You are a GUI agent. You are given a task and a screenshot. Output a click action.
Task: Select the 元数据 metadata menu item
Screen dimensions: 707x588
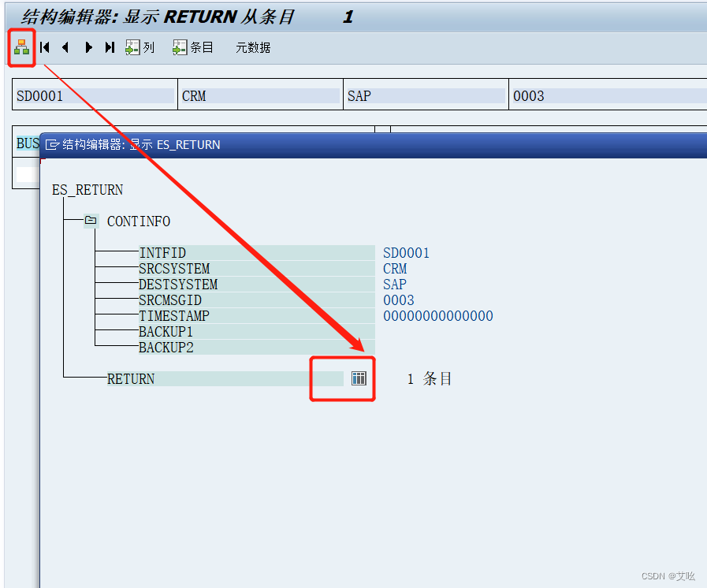[254, 47]
